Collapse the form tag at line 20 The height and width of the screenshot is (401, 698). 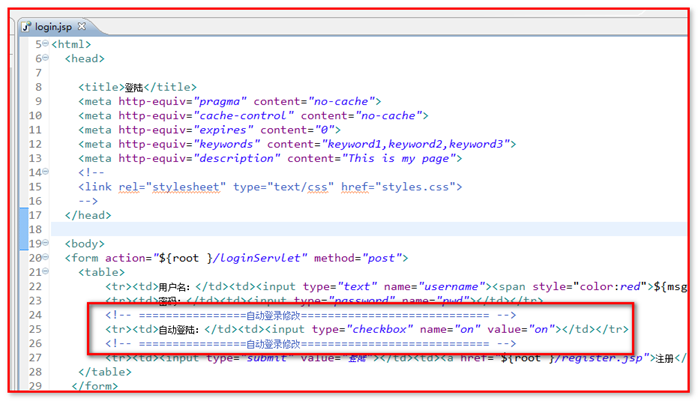(45, 257)
